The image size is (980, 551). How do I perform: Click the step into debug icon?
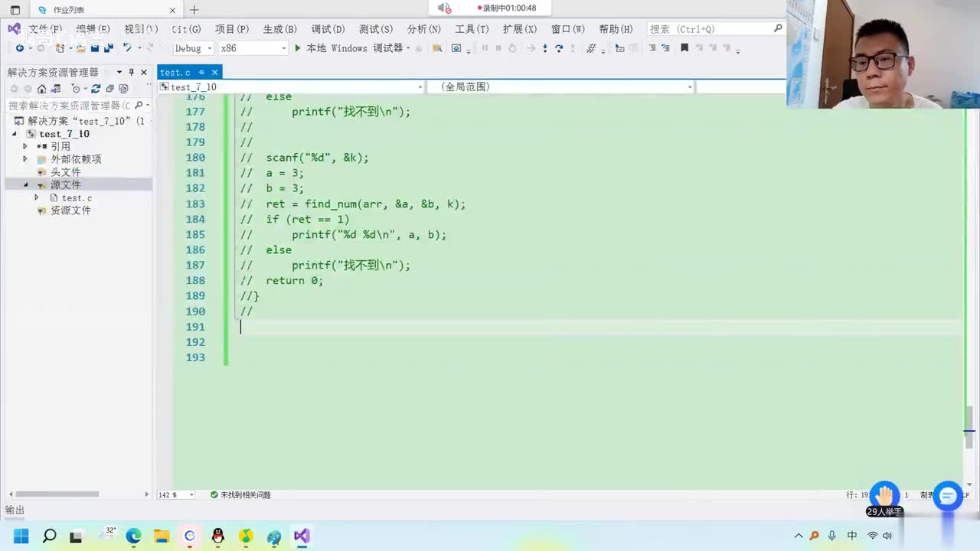(545, 48)
